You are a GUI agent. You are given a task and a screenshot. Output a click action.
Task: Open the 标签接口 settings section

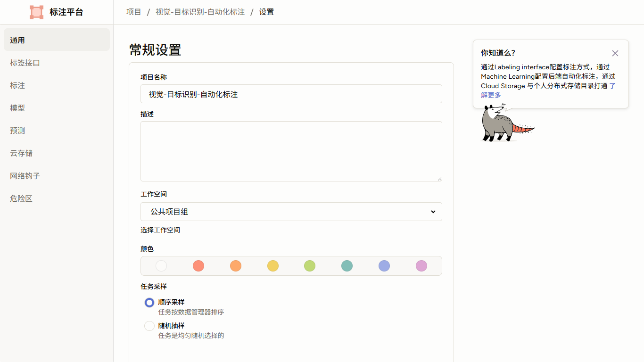[57, 63]
